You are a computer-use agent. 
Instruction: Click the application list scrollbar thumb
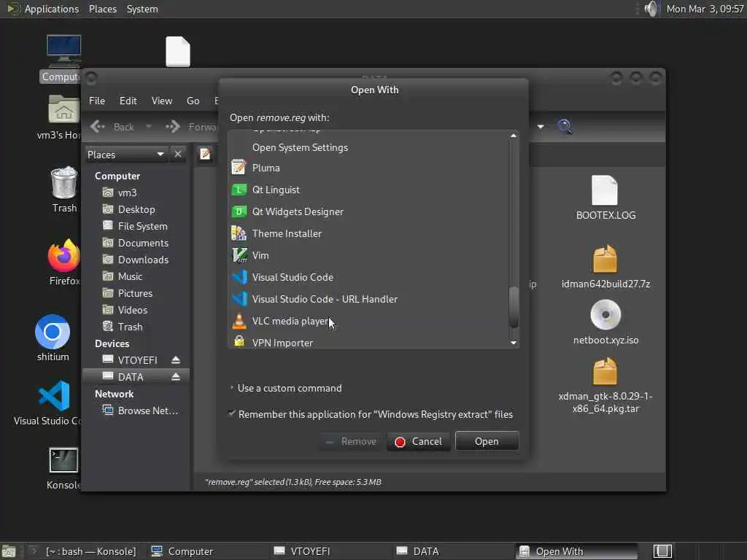[x=514, y=307]
